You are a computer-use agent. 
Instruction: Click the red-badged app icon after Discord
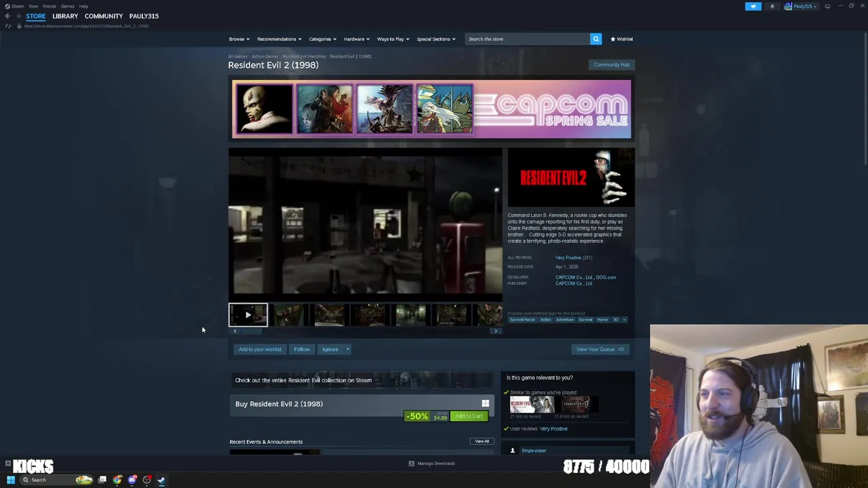pyautogui.click(x=146, y=480)
